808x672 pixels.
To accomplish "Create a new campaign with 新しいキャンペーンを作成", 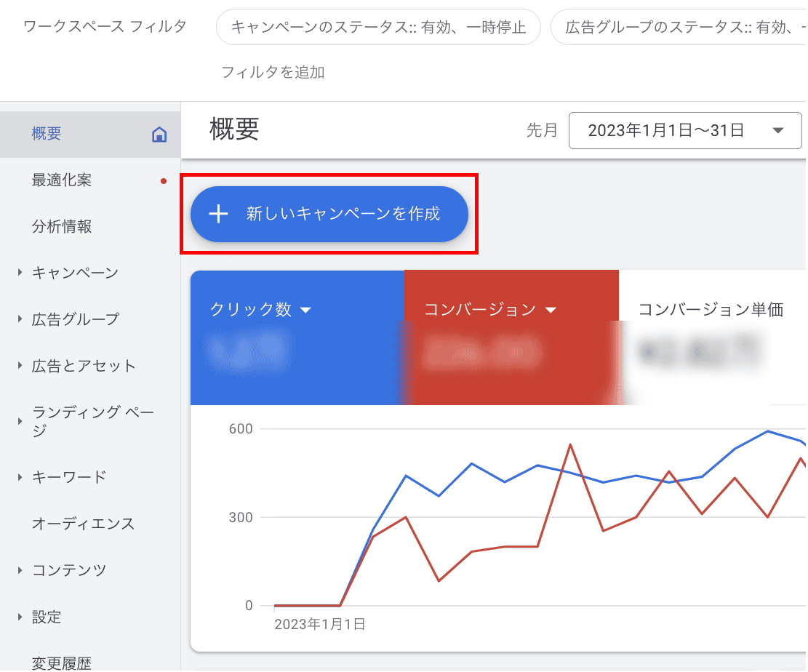I will (x=329, y=214).
